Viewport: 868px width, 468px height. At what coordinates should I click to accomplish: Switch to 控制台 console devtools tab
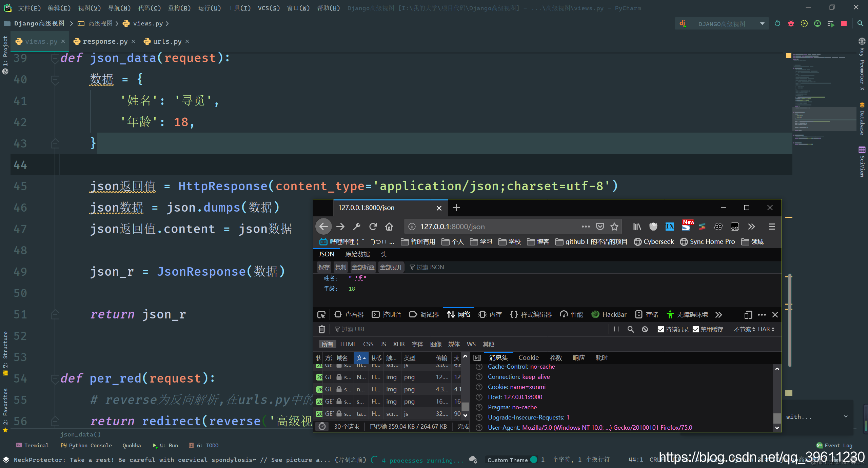[387, 315]
